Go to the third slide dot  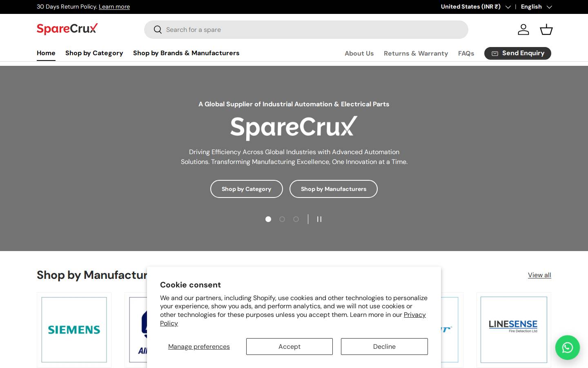point(296,219)
